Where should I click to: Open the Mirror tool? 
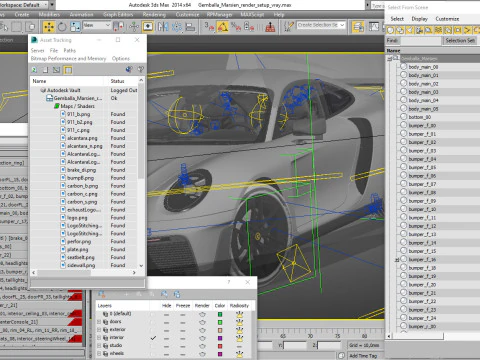(x=163, y=26)
